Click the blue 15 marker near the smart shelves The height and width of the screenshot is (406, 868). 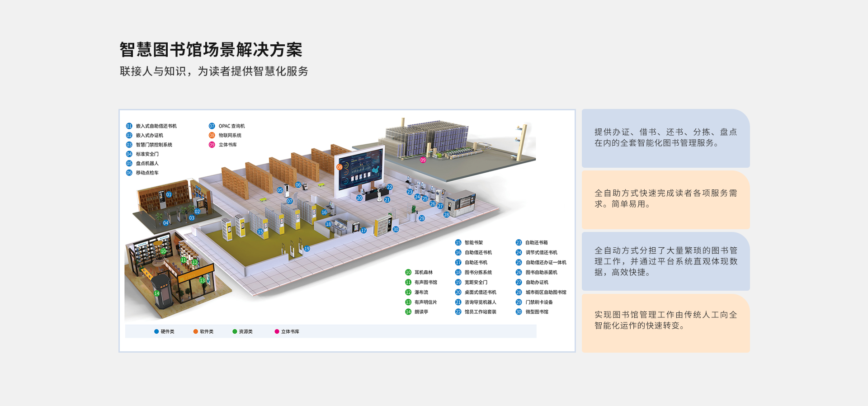(x=260, y=231)
